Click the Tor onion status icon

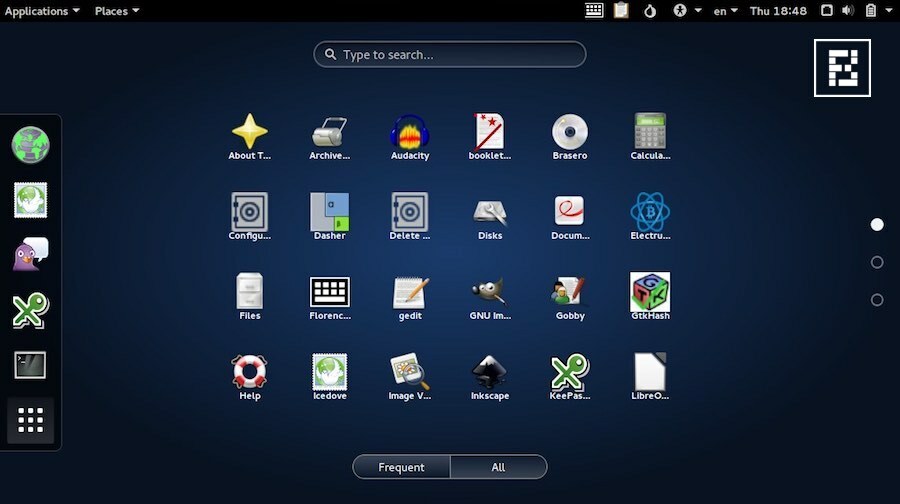click(650, 11)
